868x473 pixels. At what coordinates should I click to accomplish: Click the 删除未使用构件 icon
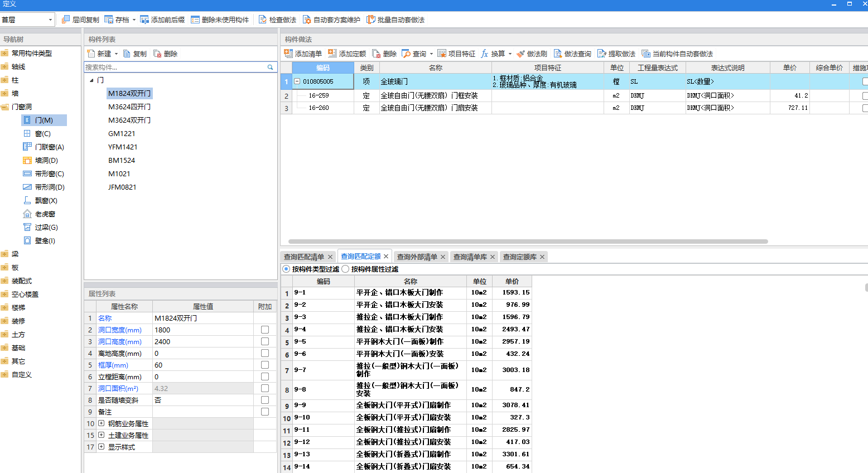point(195,20)
